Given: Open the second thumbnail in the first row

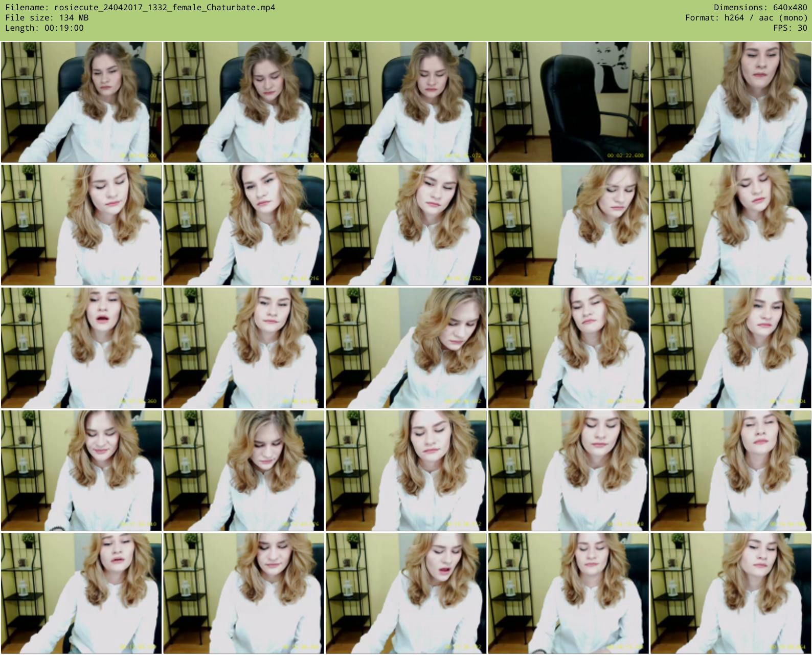Looking at the screenshot, I should tap(243, 102).
